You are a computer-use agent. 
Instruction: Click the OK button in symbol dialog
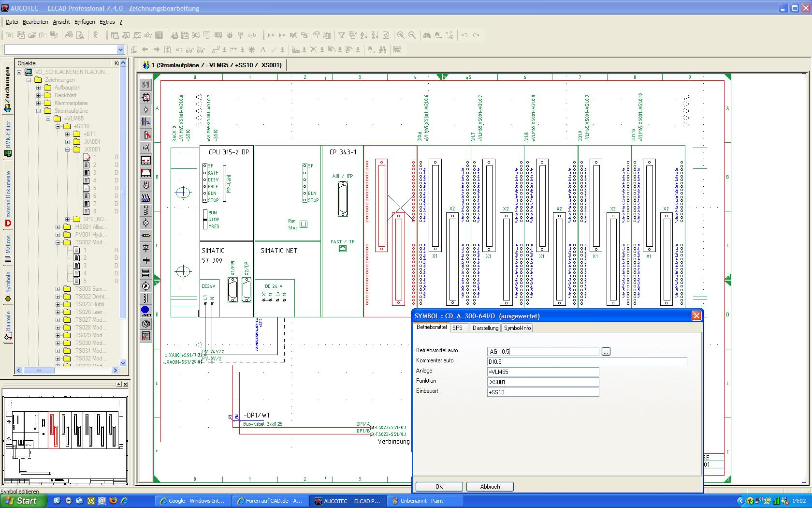tap(439, 487)
